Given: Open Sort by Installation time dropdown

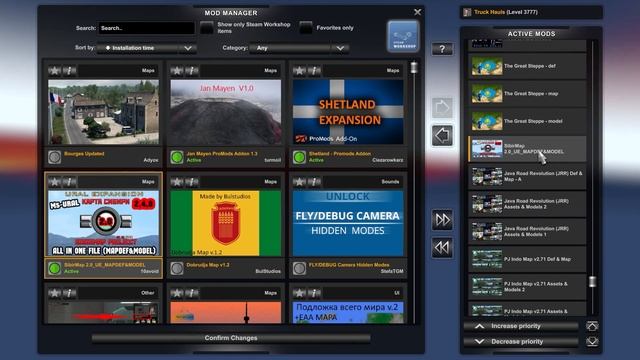Looking at the screenshot, I should click(x=147, y=48).
